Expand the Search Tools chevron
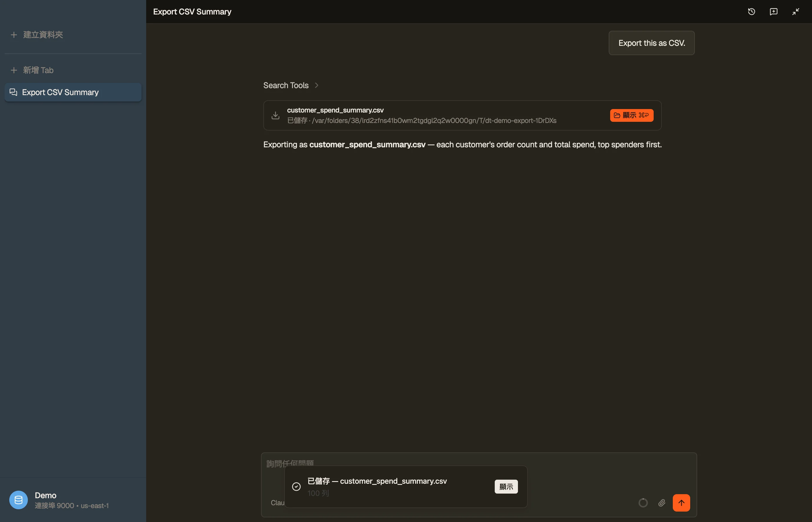 316,86
